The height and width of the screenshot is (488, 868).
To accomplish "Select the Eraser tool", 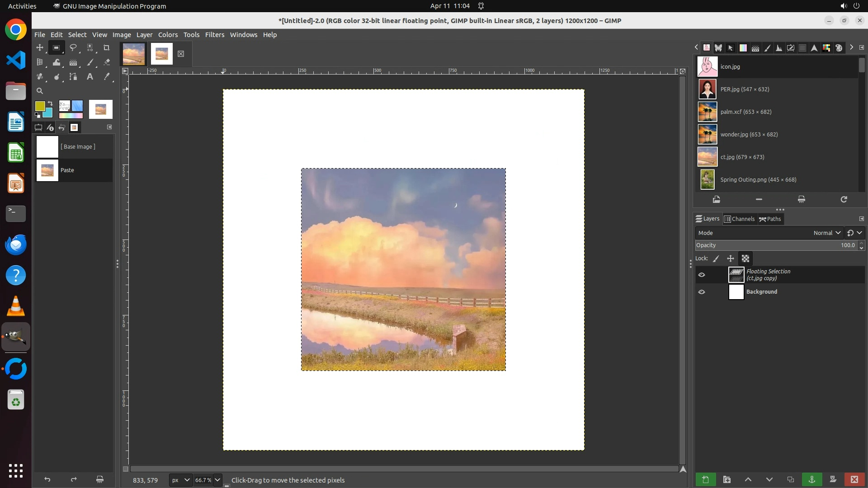I will [107, 62].
